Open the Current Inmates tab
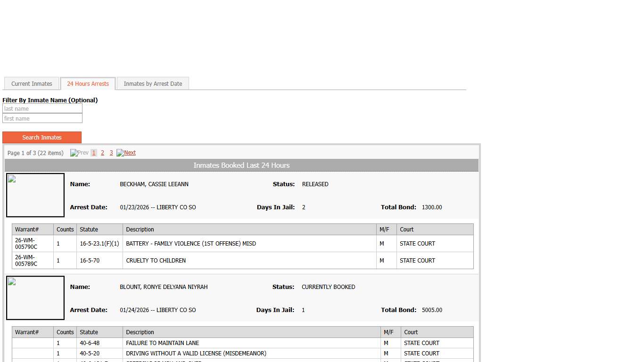The width and height of the screenshot is (644, 362). 32,84
